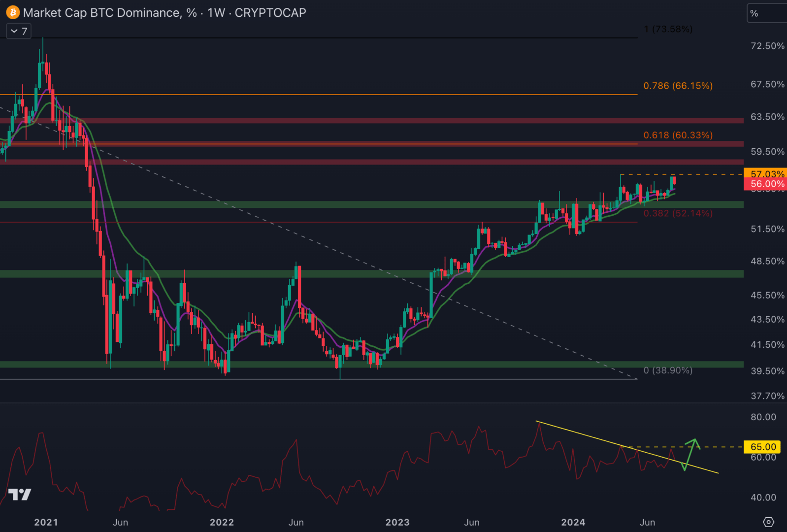This screenshot has height=532, width=787.
Task: Click the 2023 marker on time axis
Action: tap(397, 522)
